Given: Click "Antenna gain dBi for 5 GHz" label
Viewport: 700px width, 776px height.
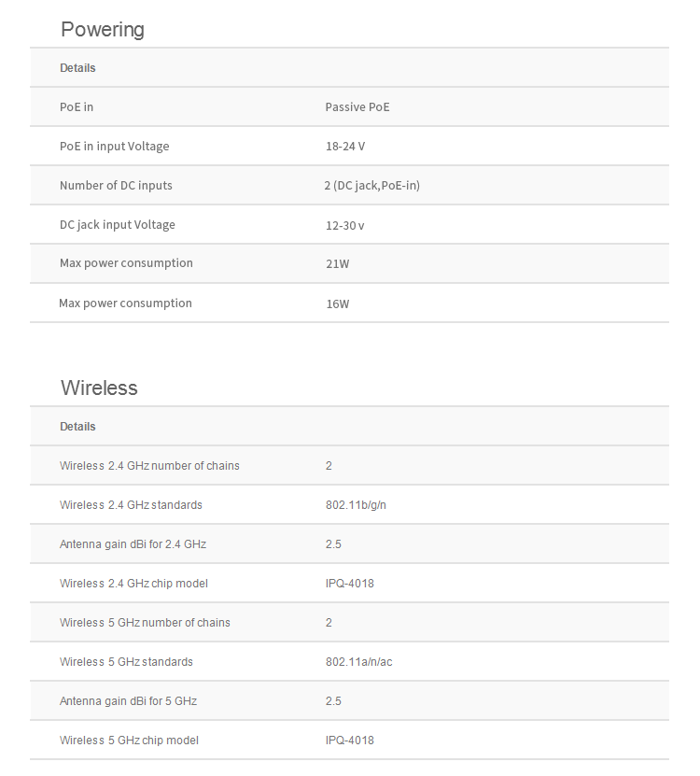Looking at the screenshot, I should click(x=128, y=701).
